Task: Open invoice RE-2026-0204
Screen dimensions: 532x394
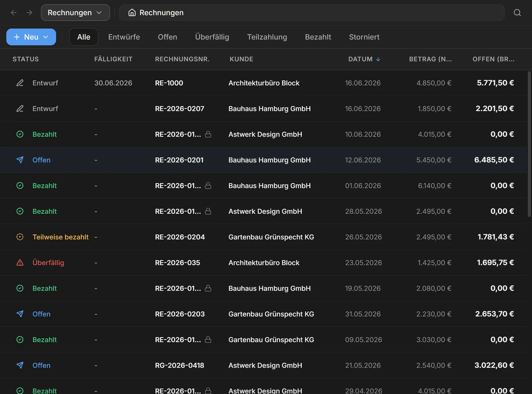Action: pyautogui.click(x=180, y=237)
